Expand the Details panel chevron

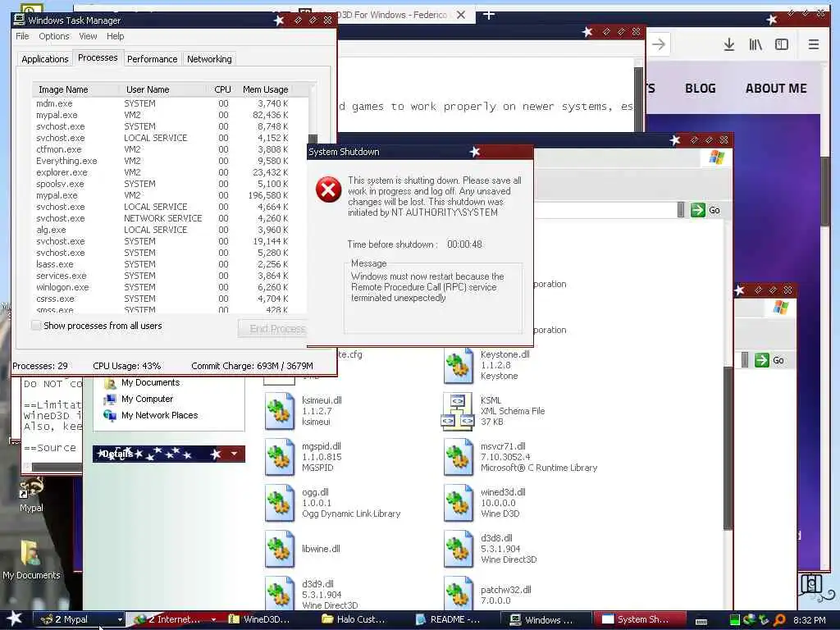(x=234, y=454)
